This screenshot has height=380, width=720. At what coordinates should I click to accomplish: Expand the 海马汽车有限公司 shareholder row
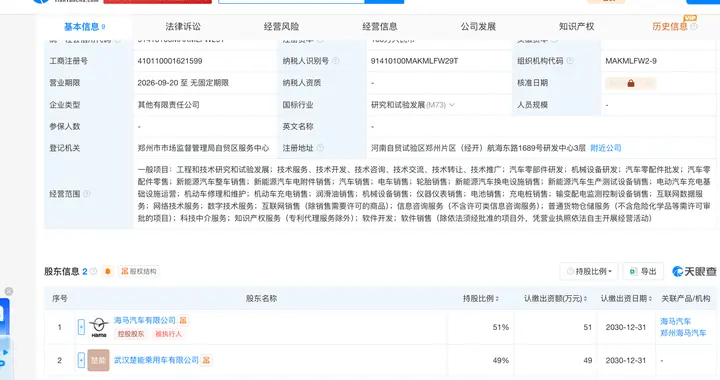click(x=81, y=327)
